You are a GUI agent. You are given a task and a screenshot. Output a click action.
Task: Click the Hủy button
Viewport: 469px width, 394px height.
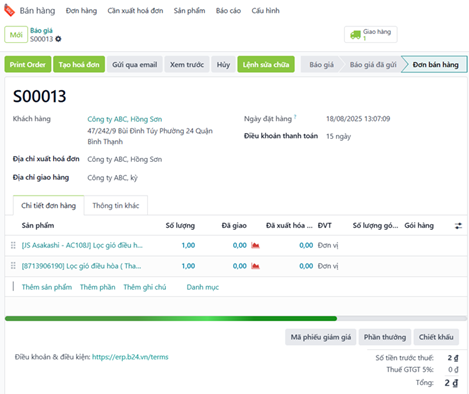pyautogui.click(x=223, y=64)
